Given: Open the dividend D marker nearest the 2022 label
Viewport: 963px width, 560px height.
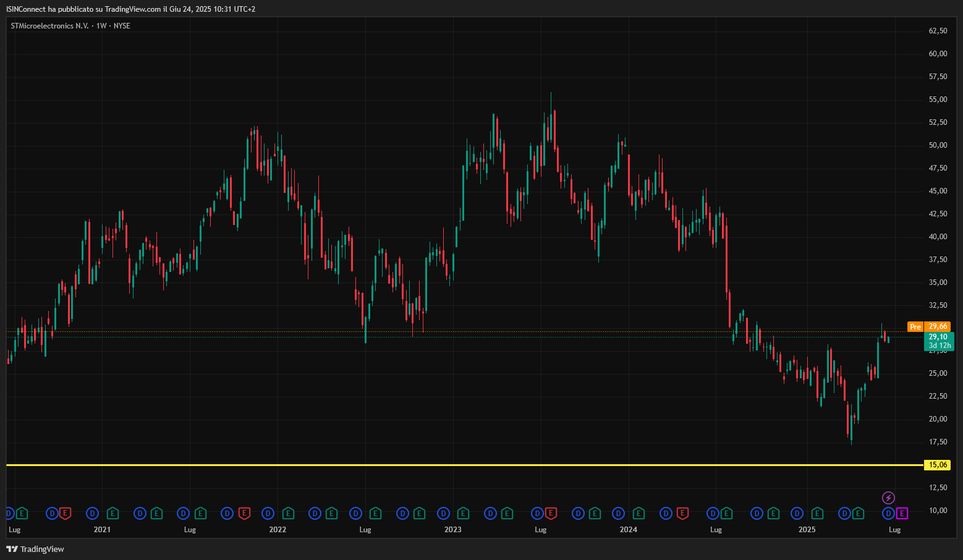Looking at the screenshot, I should click(x=268, y=513).
